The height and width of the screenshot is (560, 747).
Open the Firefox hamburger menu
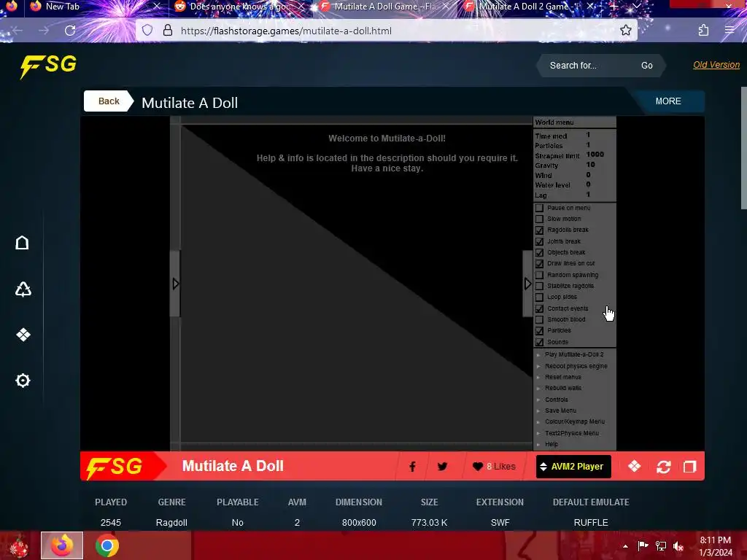coord(729,31)
